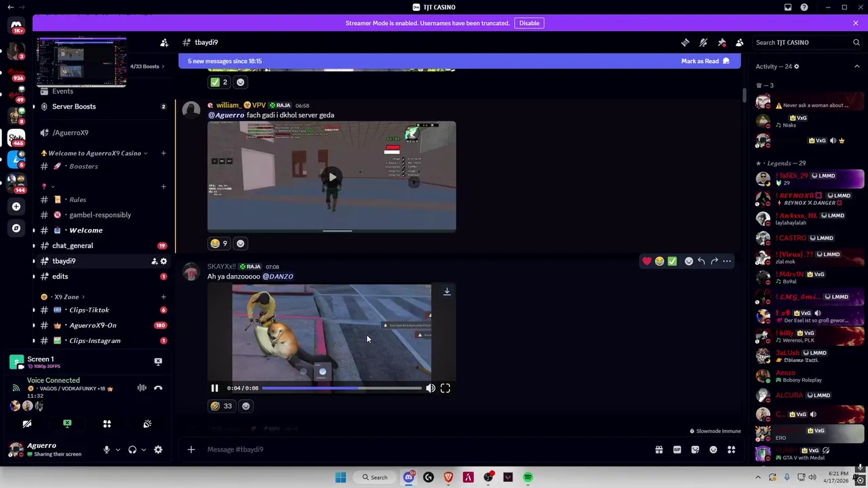Screen dimensions: 868x488
Task: Download the SKAYXx video attachment
Action: pos(447,291)
